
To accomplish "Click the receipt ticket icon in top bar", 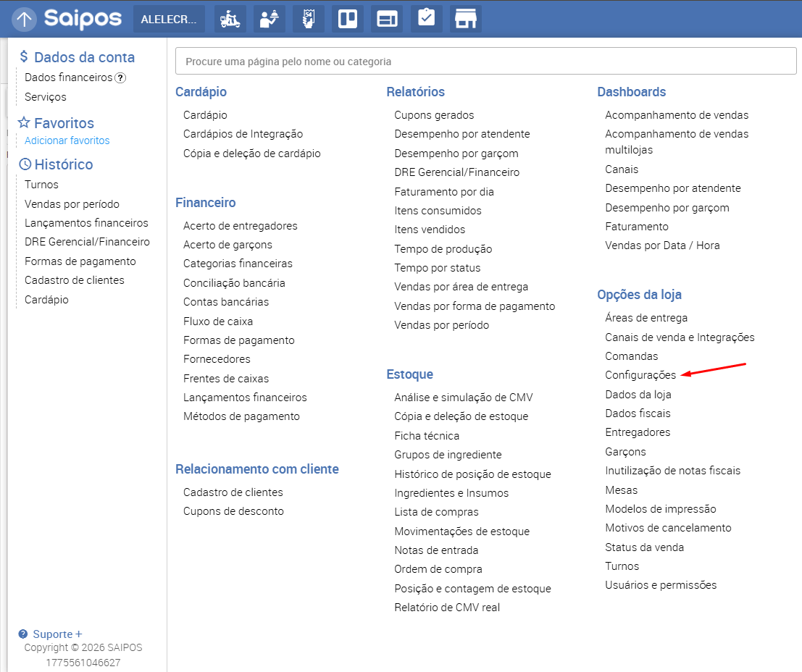I will [x=309, y=19].
